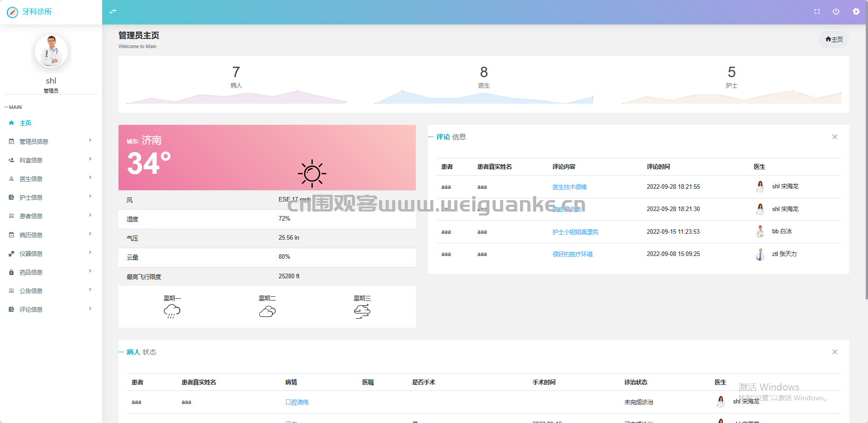Click the 未完成诊治 status cell
Viewport: 868px width, 423px height.
pyautogui.click(x=638, y=402)
